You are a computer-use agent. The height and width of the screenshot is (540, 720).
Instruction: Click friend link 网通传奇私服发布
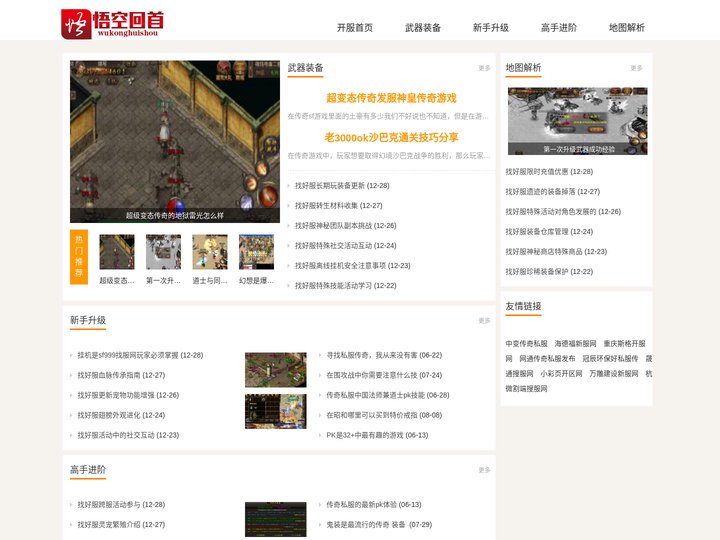click(547, 359)
